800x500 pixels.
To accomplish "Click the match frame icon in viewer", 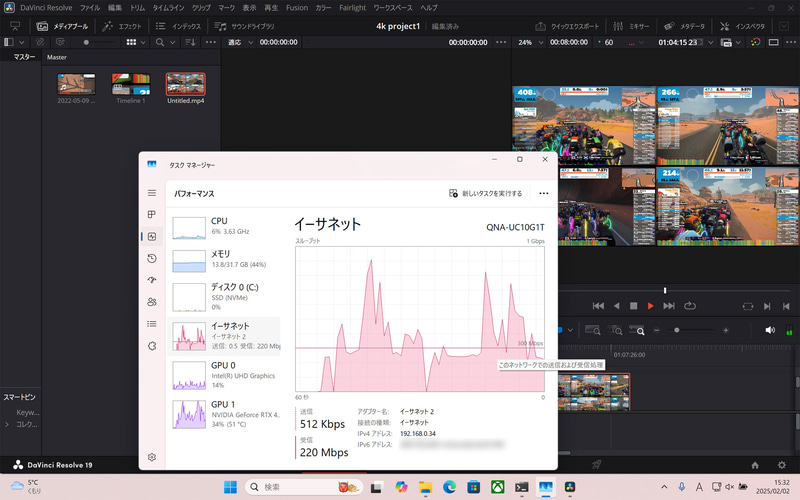I will click(x=747, y=306).
